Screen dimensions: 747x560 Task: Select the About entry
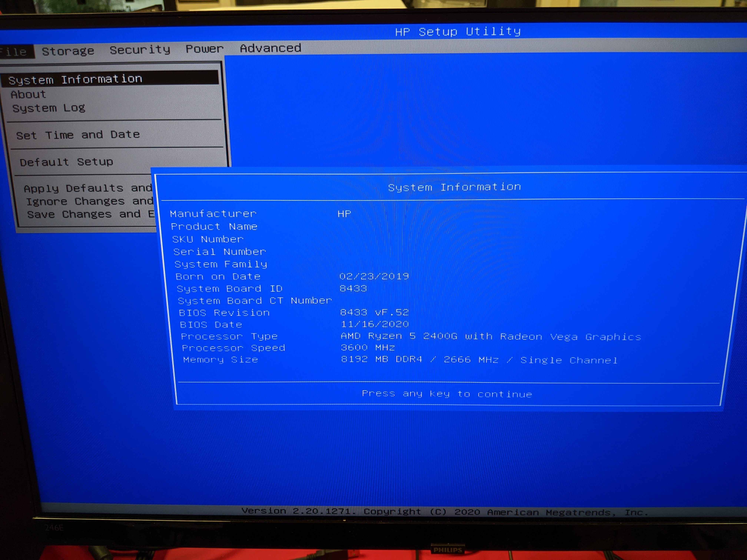tap(28, 94)
